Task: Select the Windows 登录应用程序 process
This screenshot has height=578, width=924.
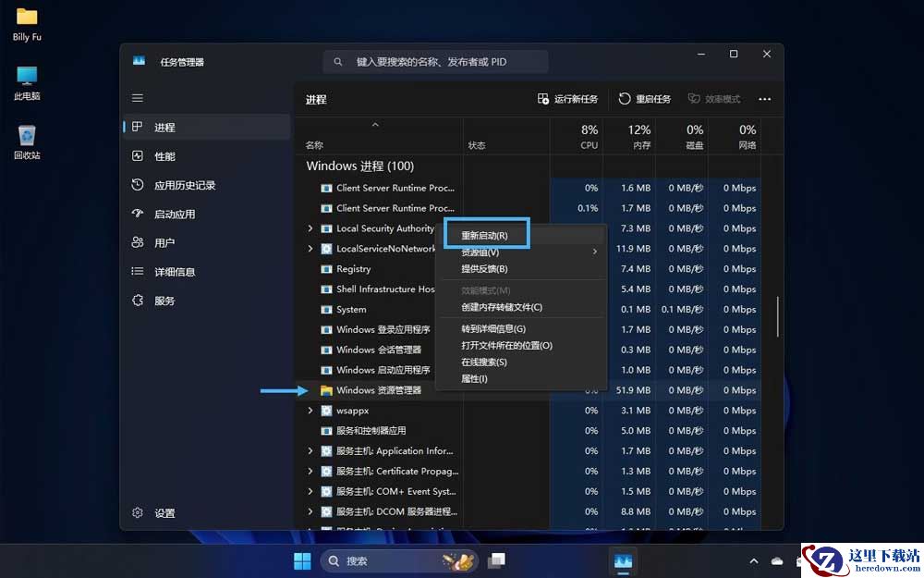Action: coord(383,329)
